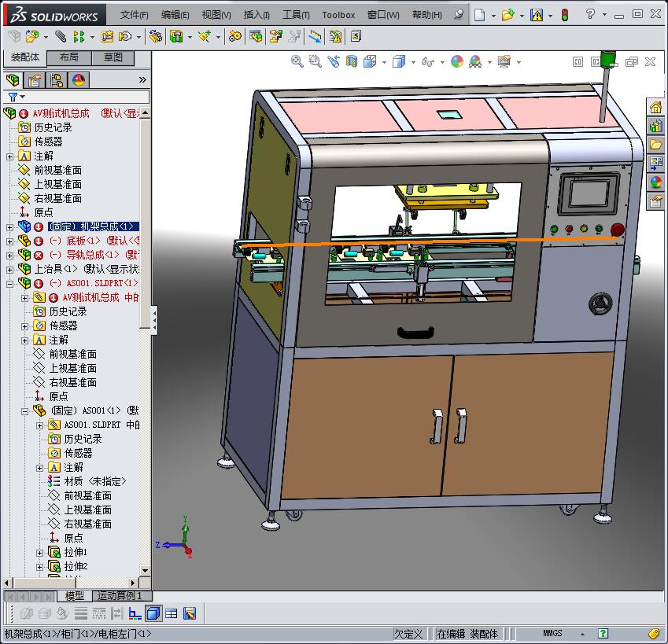Open the edit appearance colored ball
Image resolution: width=668 pixels, height=644 pixels.
point(459,61)
